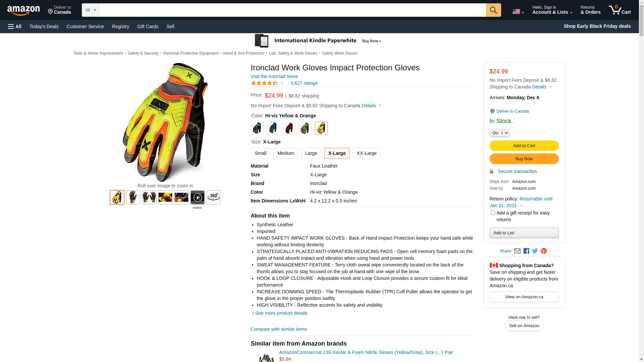Share product via email icon
This screenshot has height=362, width=644.
tap(517, 251)
